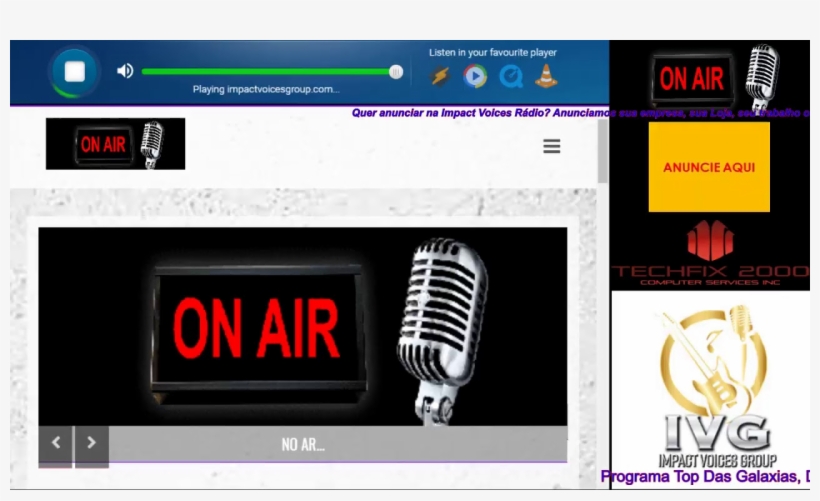Advance to next slide in carousel
820x501 pixels.
pyautogui.click(x=91, y=443)
